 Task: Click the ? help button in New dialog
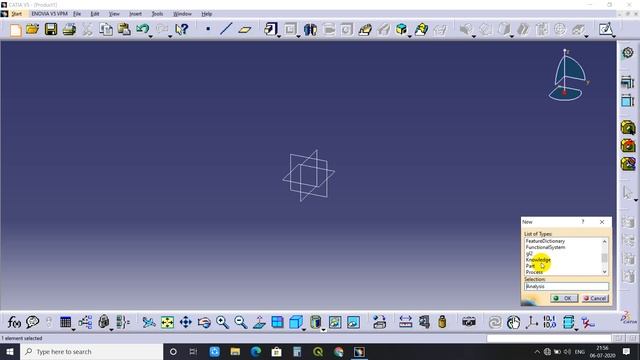point(583,222)
